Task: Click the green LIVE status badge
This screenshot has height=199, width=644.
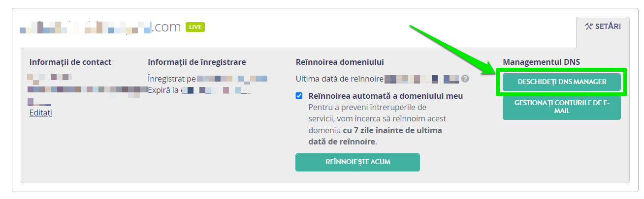Action: 195,27
